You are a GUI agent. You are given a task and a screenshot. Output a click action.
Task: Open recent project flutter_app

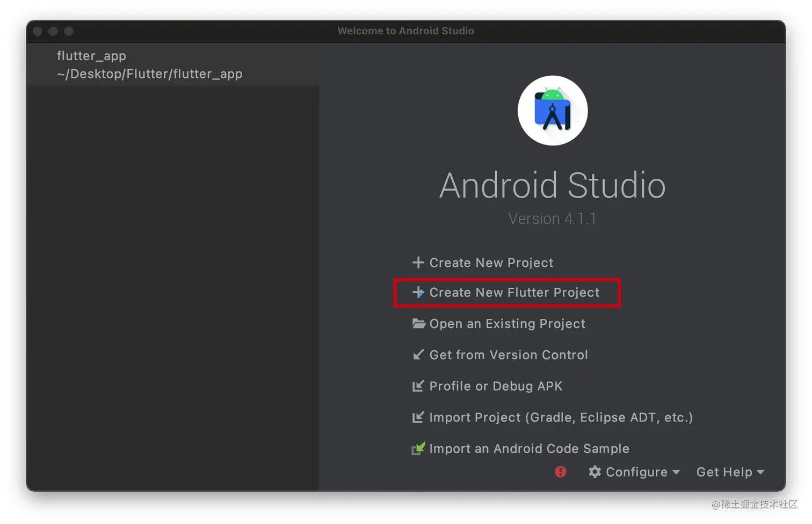click(173, 64)
